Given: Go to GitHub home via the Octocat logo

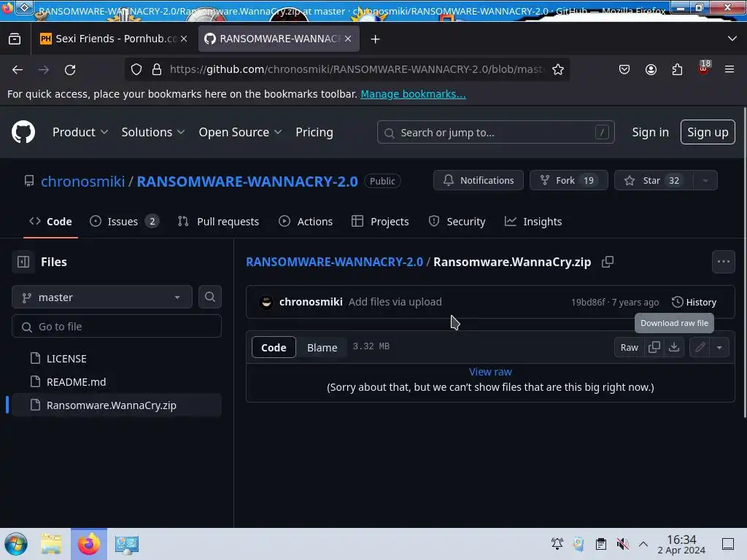Looking at the screenshot, I should [23, 132].
